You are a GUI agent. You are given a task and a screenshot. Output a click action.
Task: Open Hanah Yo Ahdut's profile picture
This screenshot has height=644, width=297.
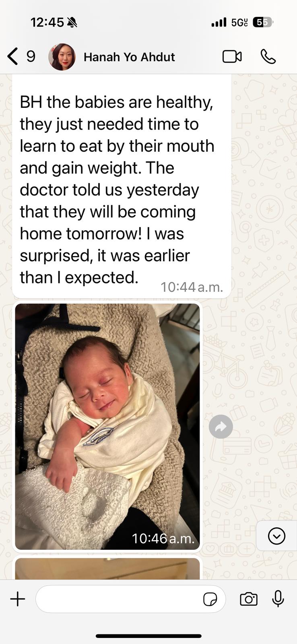click(62, 57)
